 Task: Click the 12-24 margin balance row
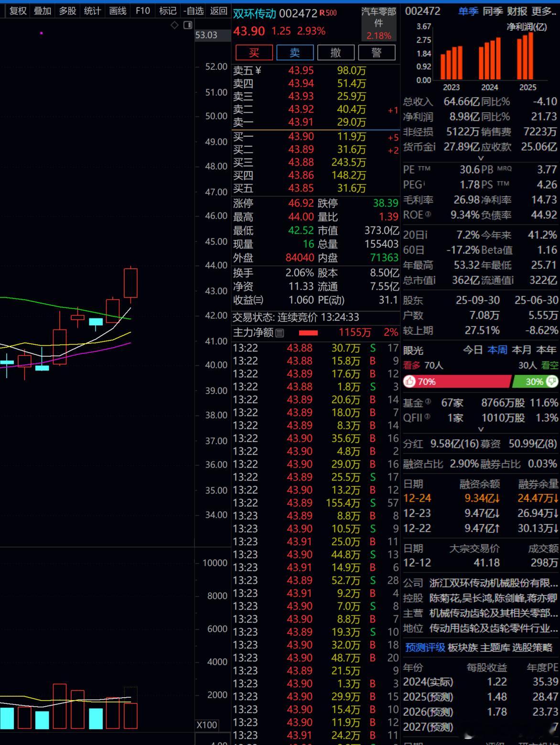(481, 498)
